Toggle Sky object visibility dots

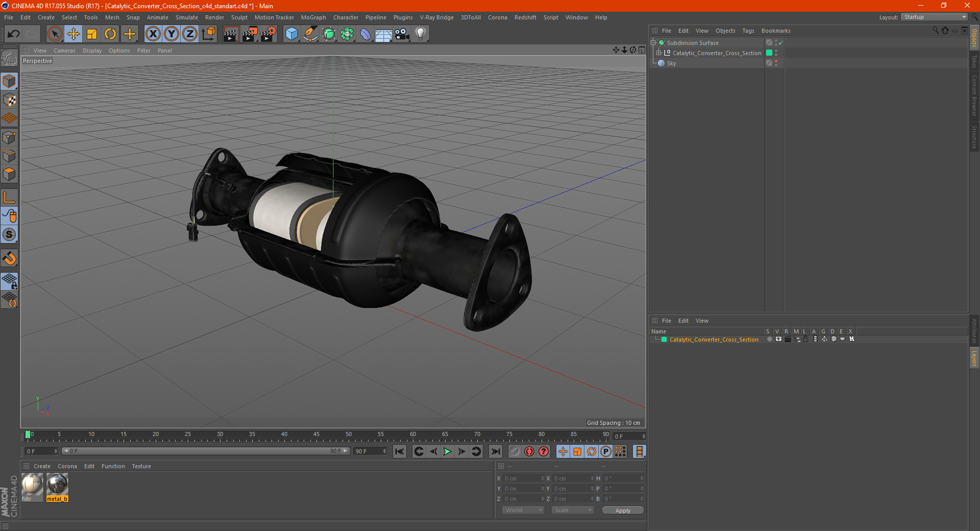coord(776,63)
